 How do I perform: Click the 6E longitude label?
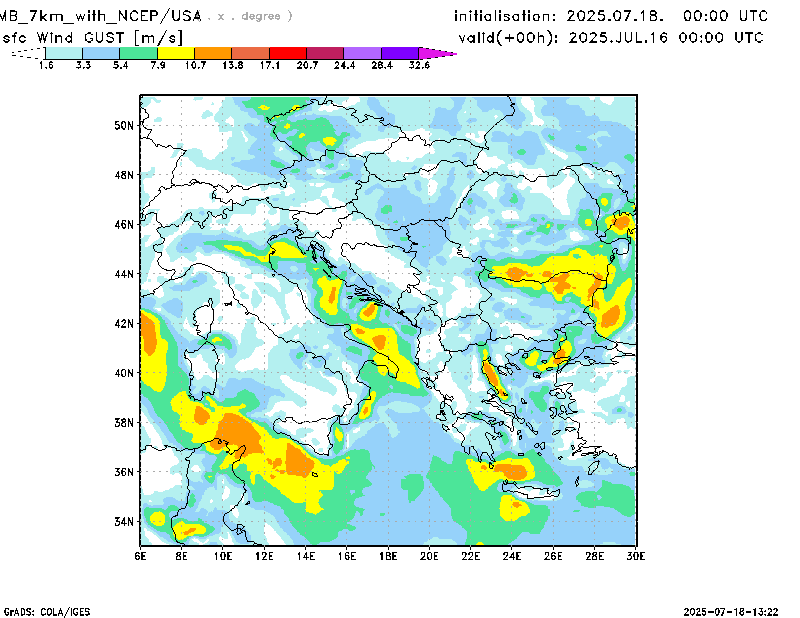(x=140, y=556)
